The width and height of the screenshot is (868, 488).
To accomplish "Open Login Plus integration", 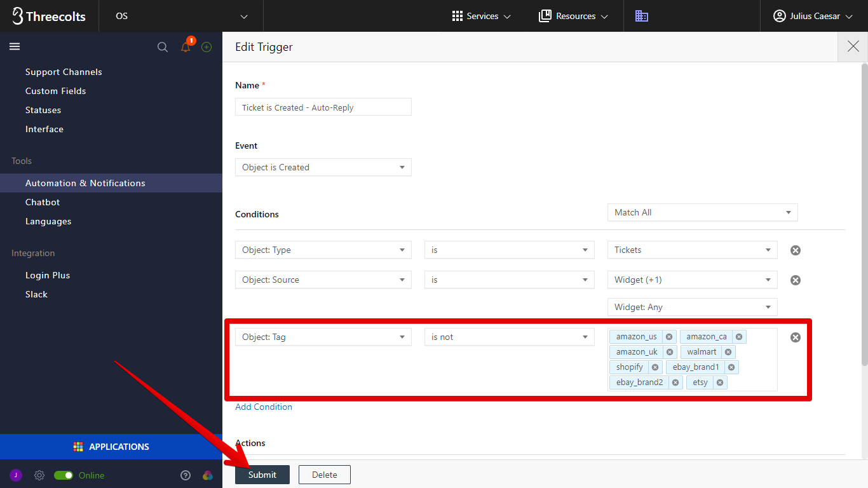I will point(48,275).
